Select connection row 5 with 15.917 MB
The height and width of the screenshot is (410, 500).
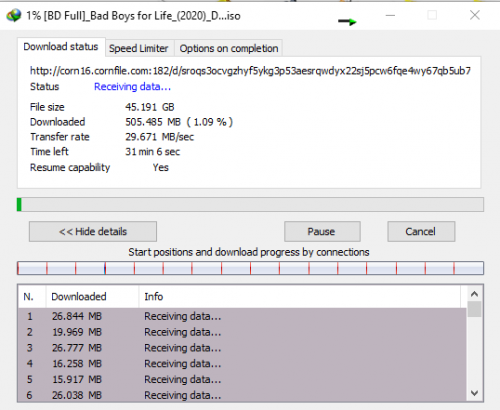pyautogui.click(x=242, y=379)
